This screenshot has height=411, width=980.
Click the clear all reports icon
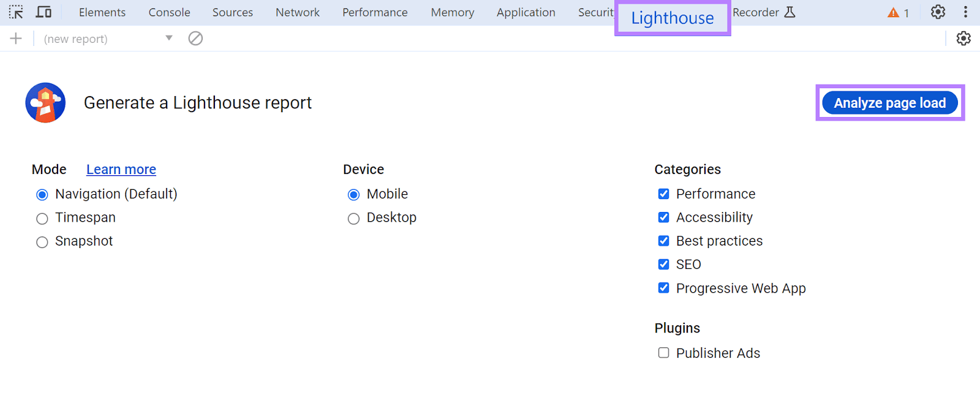pos(195,39)
